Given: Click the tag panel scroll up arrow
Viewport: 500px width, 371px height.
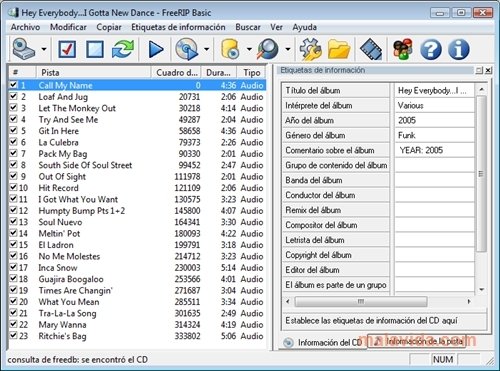Looking at the screenshot, I should click(x=481, y=89).
